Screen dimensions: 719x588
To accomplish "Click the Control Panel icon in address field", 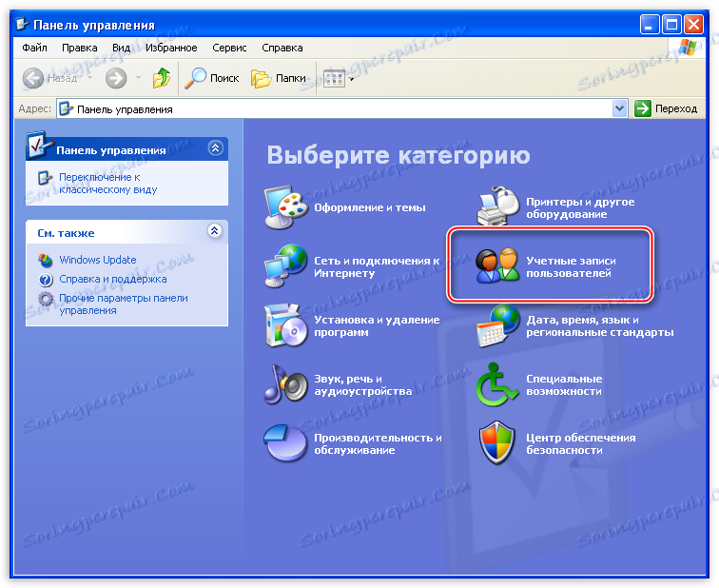I will [x=66, y=108].
